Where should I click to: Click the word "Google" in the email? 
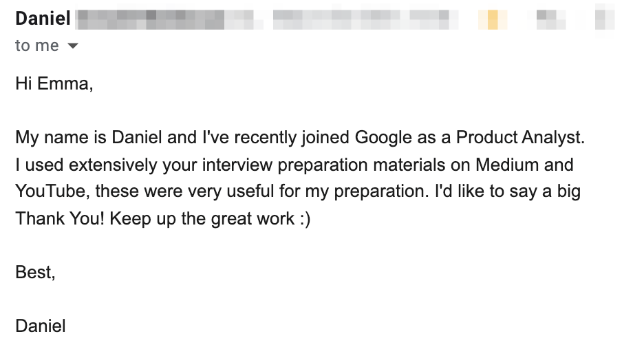click(383, 137)
